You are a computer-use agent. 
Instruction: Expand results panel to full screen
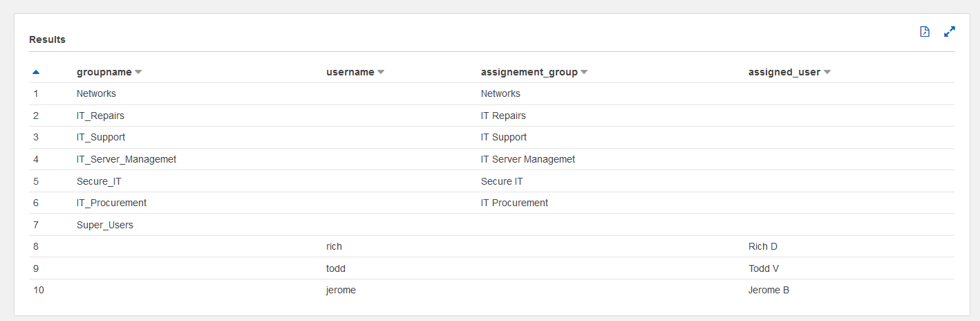point(950,32)
